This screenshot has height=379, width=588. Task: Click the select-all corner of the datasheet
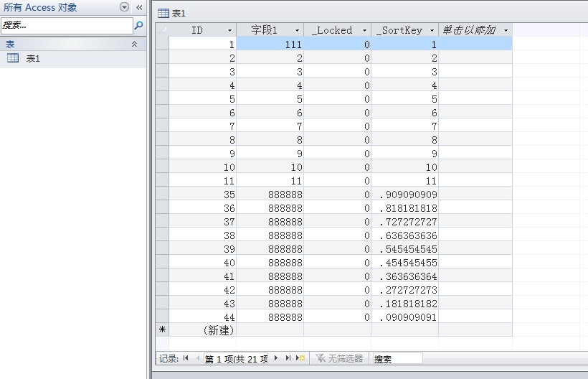162,30
